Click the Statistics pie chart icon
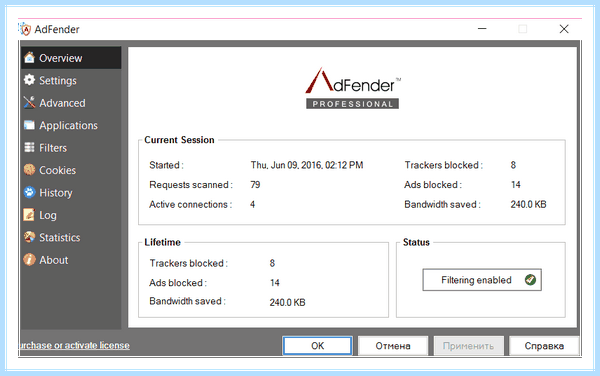Viewport: 600px width, 376px height. (29, 237)
